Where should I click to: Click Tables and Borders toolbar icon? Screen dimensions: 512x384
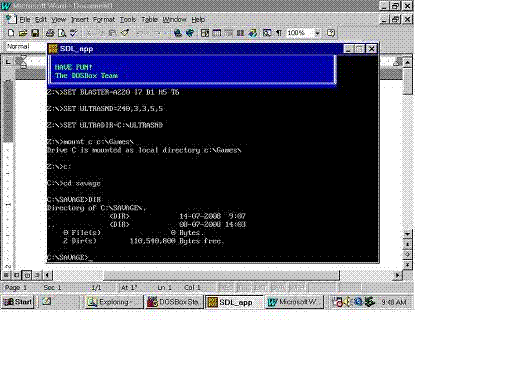(x=205, y=33)
